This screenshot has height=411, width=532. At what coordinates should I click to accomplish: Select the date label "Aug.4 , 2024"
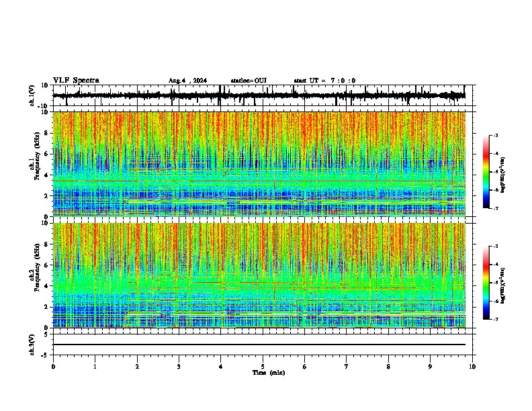(x=187, y=81)
